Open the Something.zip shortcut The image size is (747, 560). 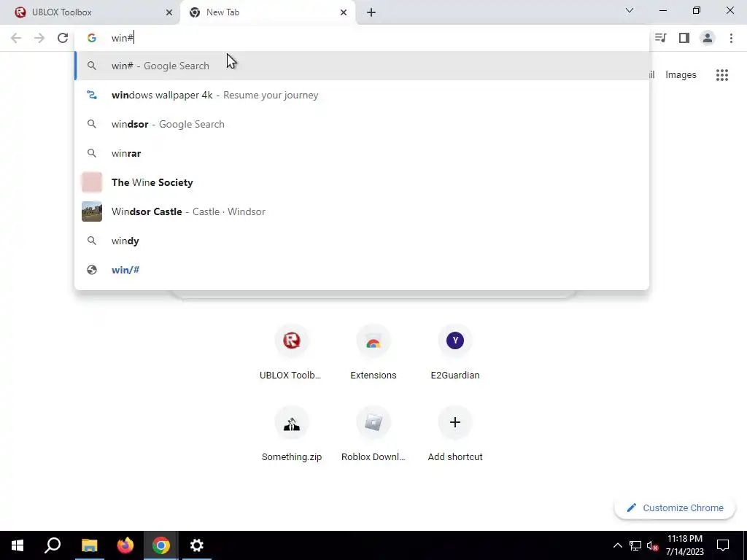[x=291, y=435]
